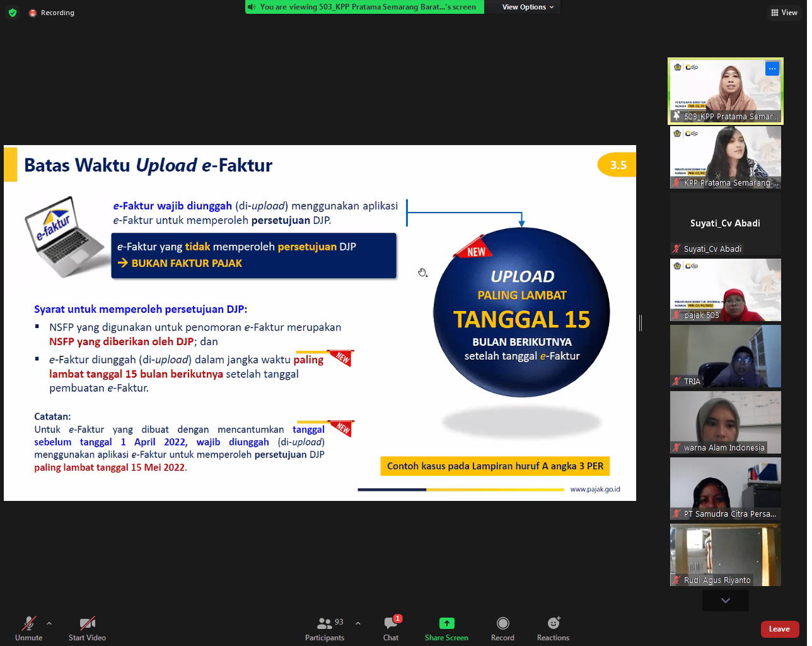This screenshot has width=812, height=646.
Task: Click the Rudi Agus Riyanto video tile
Action: (725, 555)
